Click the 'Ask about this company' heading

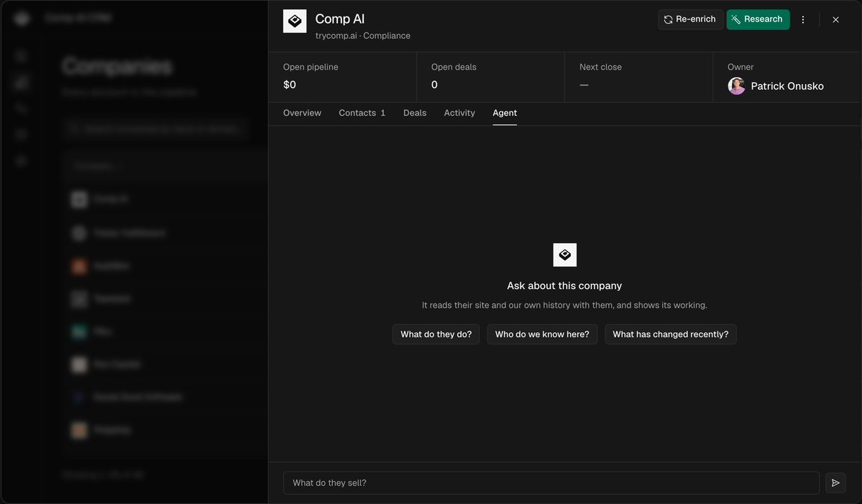coord(564,286)
